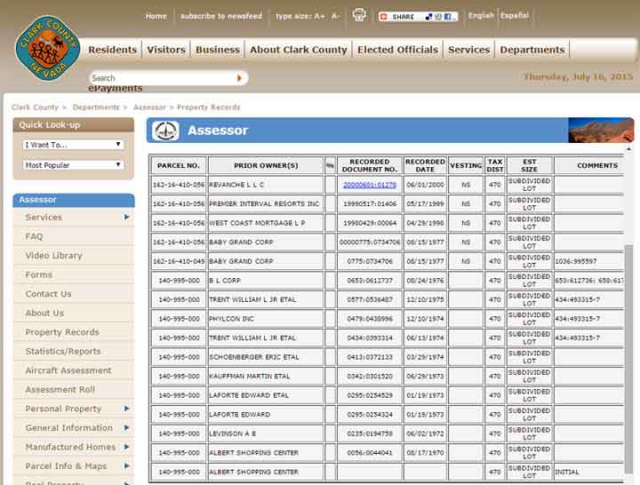Click the Assessor seal icon in the header
The height and width of the screenshot is (485, 640).
coord(165,130)
